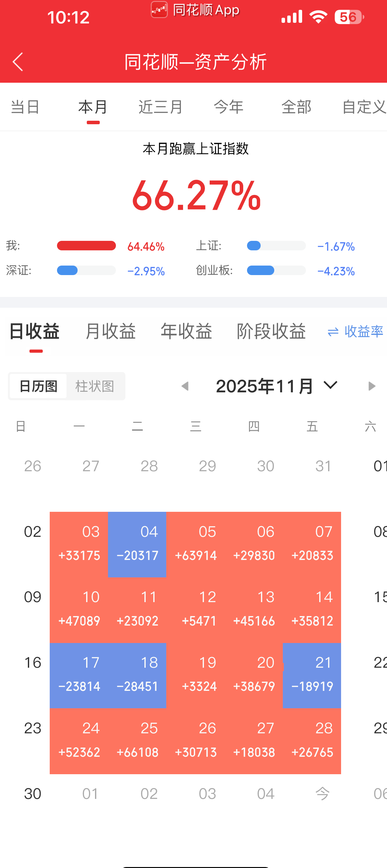Screen dimensions: 387x868
Task: Switch to 全部 period tab
Action: (296, 107)
